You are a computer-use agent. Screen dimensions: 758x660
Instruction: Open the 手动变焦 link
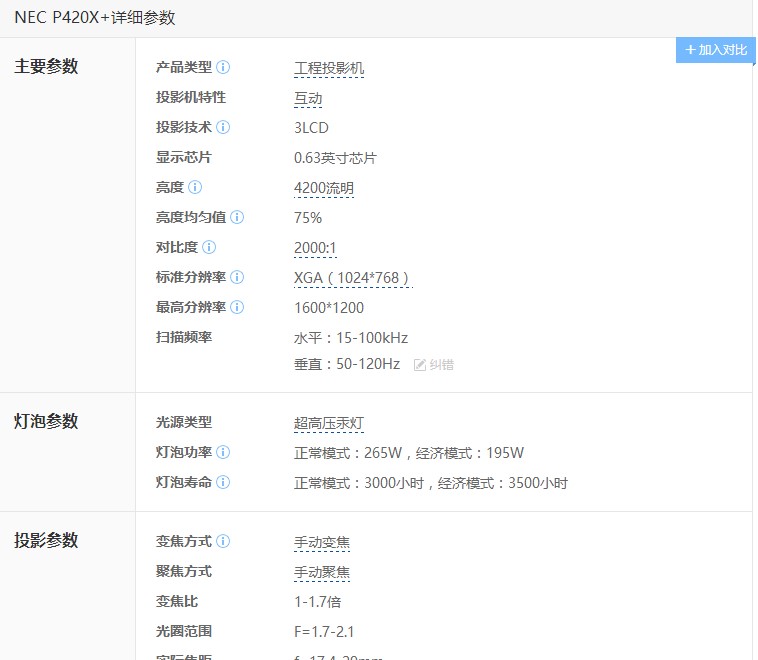point(322,542)
